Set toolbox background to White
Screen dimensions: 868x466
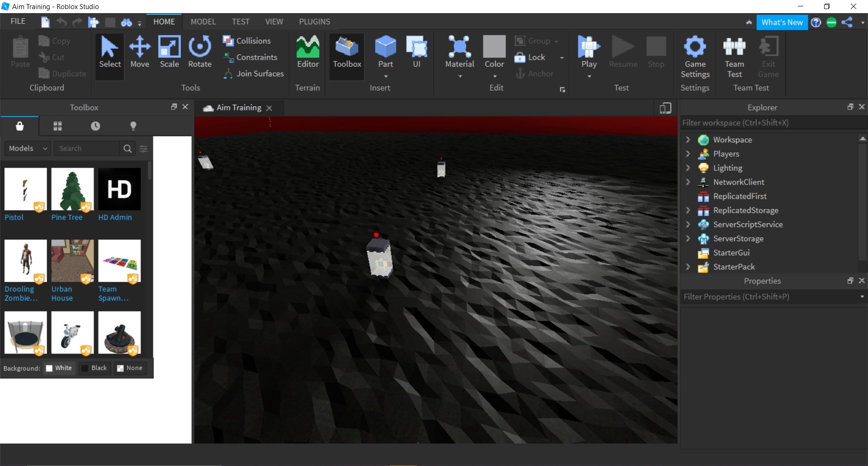(59, 368)
